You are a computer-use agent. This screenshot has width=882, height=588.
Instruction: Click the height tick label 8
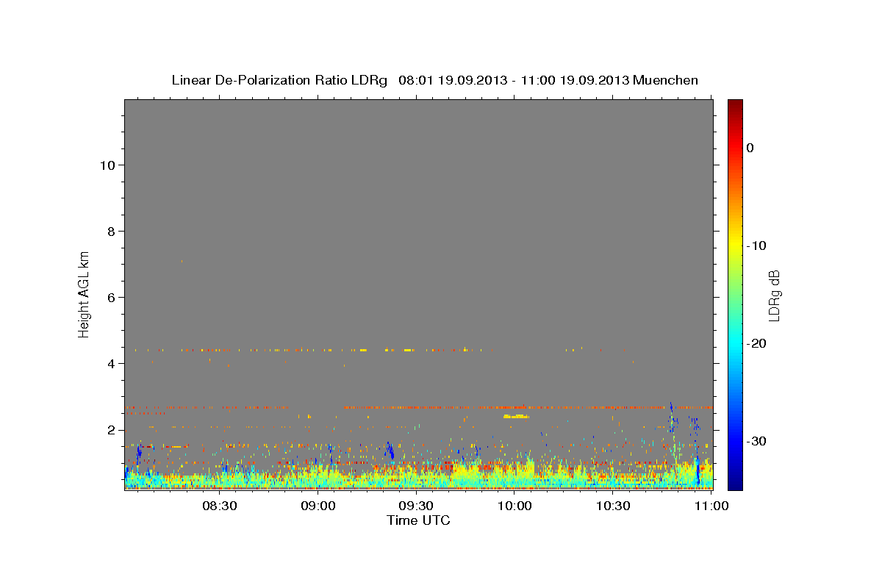pos(110,231)
